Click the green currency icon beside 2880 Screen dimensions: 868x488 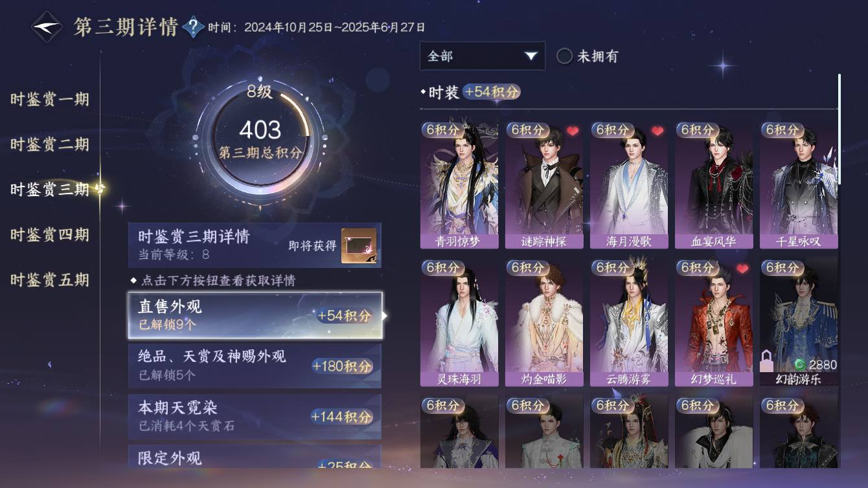(799, 364)
